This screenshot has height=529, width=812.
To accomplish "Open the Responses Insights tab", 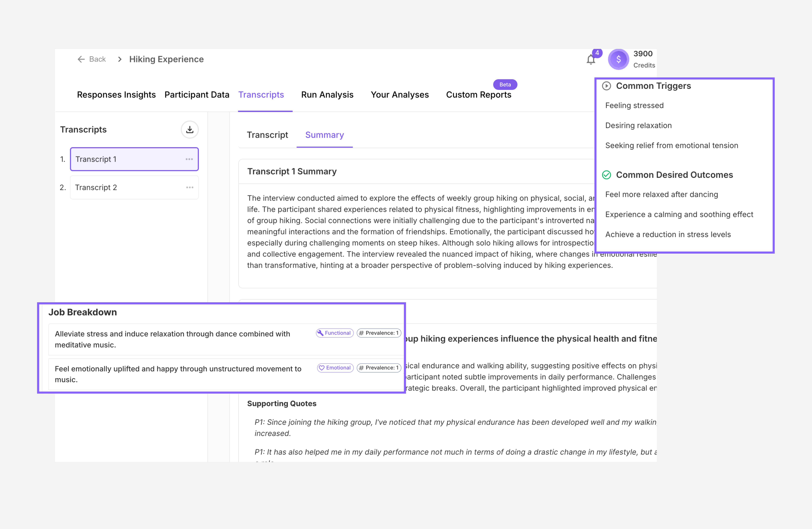I will (116, 95).
